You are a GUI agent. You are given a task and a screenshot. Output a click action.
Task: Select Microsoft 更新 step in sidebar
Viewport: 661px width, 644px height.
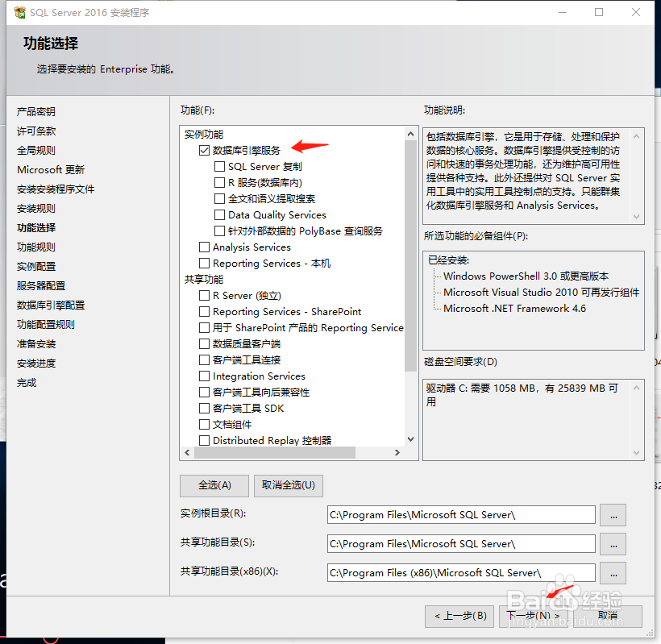click(x=51, y=170)
